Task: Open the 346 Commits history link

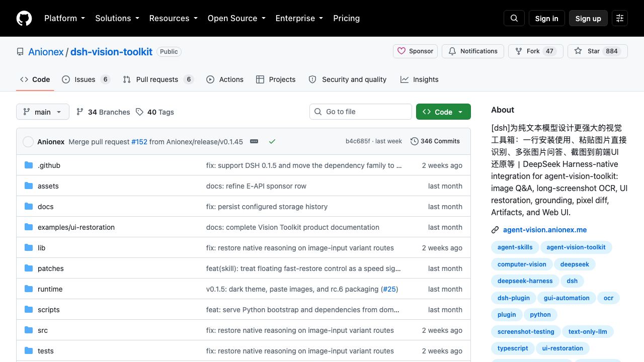Action: [x=435, y=141]
